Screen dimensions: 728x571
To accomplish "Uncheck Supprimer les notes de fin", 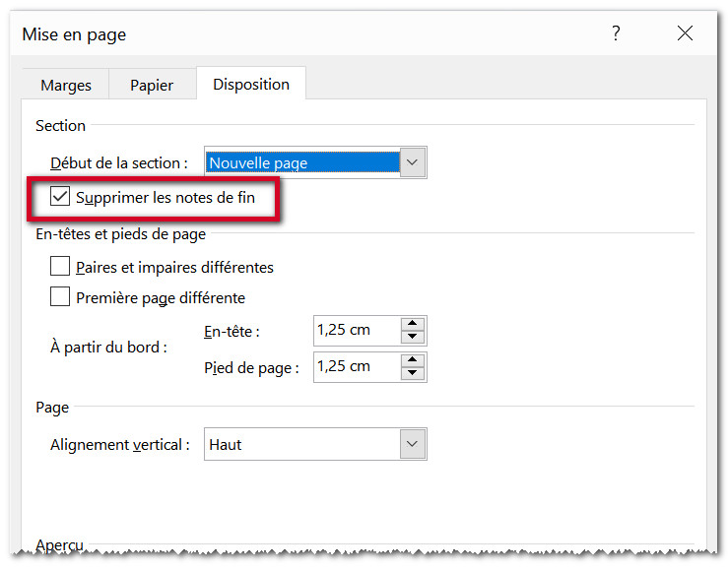I will coord(60,197).
